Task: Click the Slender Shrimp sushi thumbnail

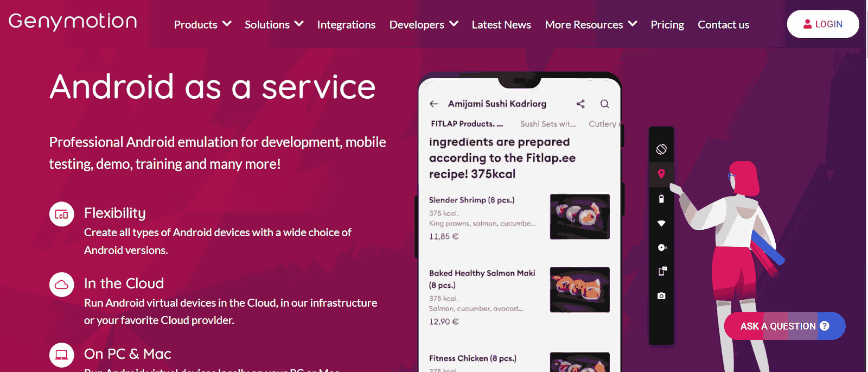Action: point(580,217)
